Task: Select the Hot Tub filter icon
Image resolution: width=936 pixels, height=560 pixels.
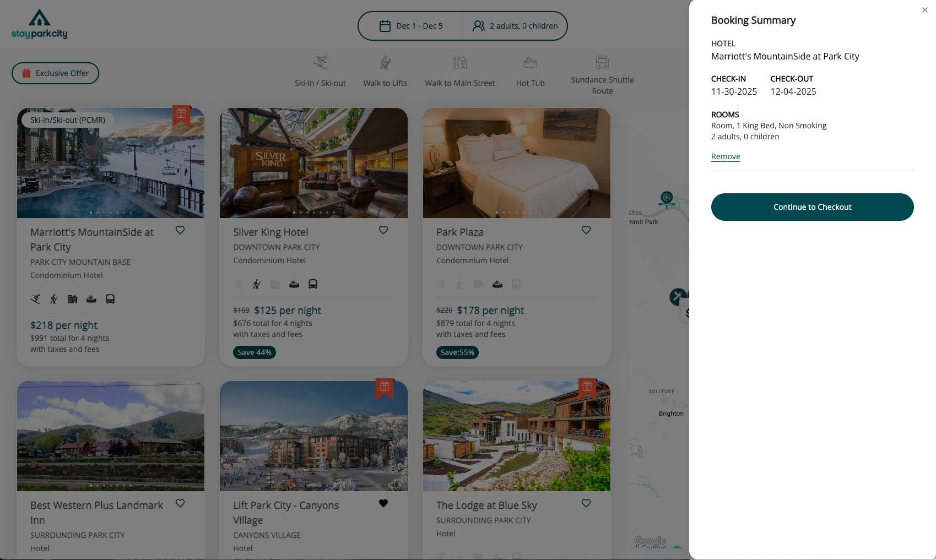Action: (531, 63)
